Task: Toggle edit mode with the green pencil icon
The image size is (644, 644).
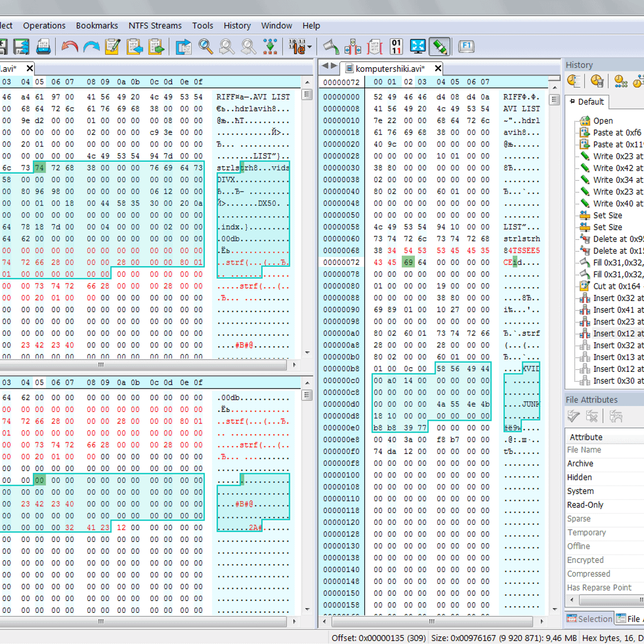Action: [x=440, y=47]
